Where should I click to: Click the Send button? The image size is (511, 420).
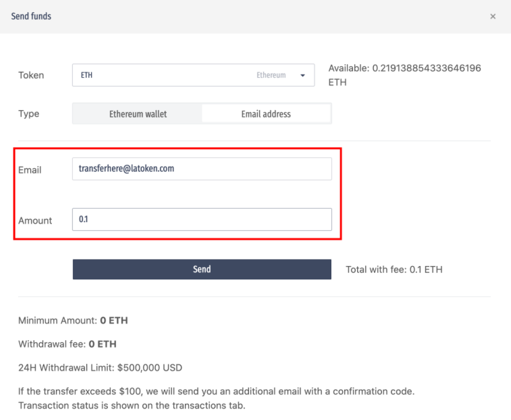202,269
